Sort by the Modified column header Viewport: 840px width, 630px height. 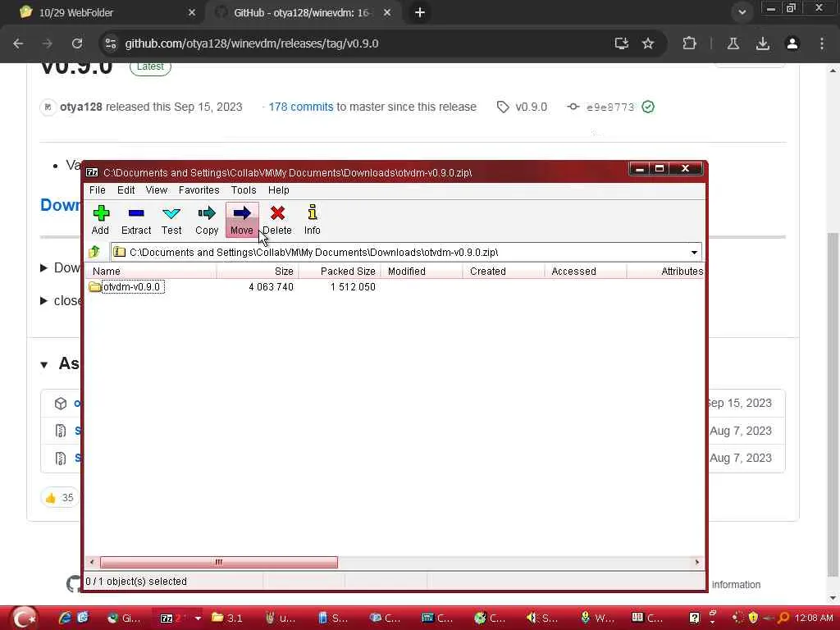pos(422,271)
